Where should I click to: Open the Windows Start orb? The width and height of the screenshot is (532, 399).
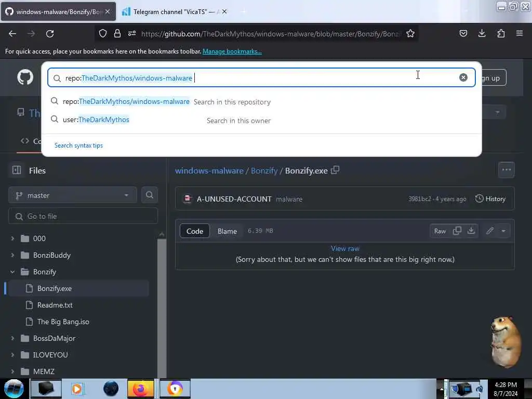[x=14, y=389]
